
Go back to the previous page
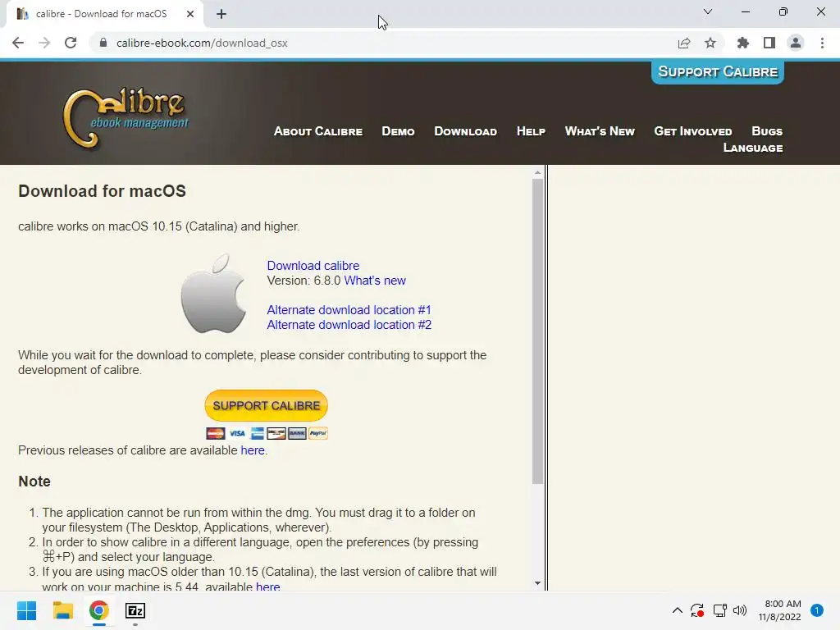(x=18, y=43)
